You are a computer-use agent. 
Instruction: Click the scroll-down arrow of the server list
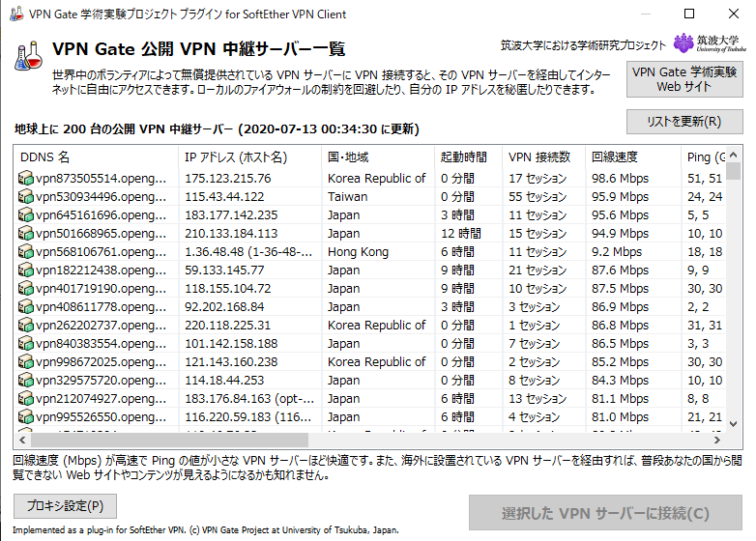point(734,423)
